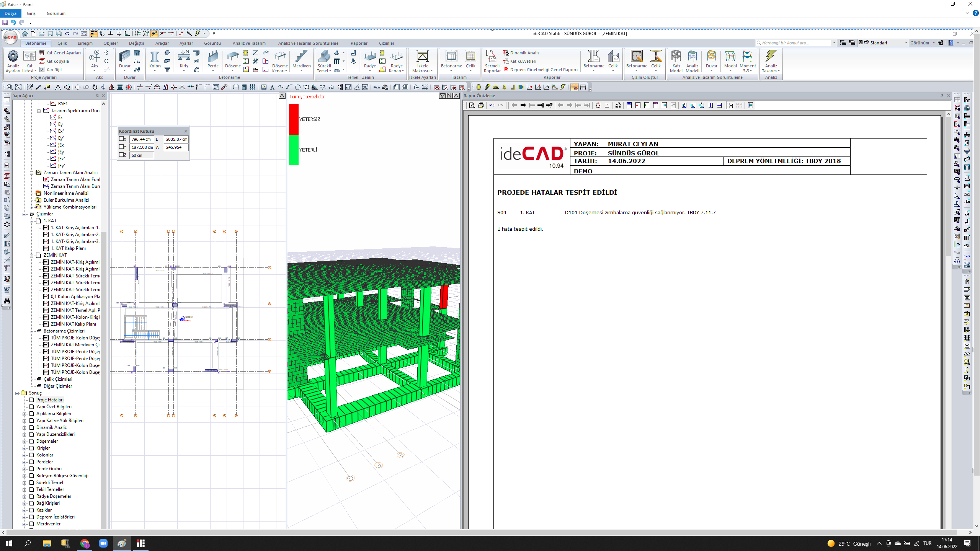The image size is (980, 551).
Task: Click the Aks axis tool
Action: point(94,57)
